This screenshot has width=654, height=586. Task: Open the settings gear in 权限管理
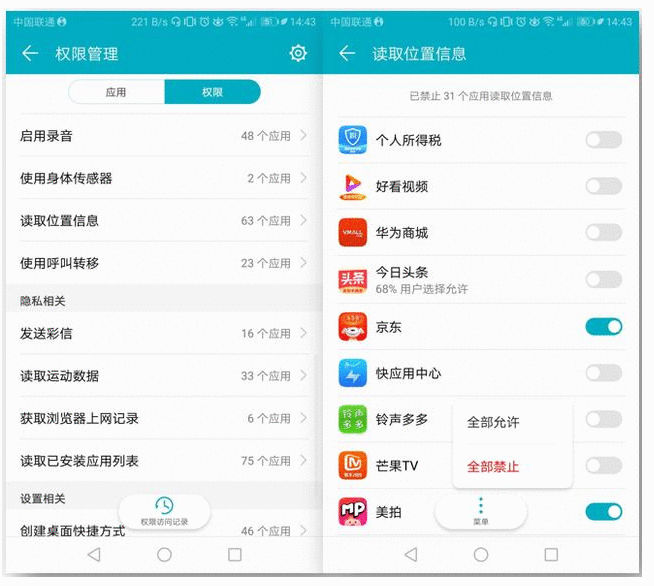298,53
